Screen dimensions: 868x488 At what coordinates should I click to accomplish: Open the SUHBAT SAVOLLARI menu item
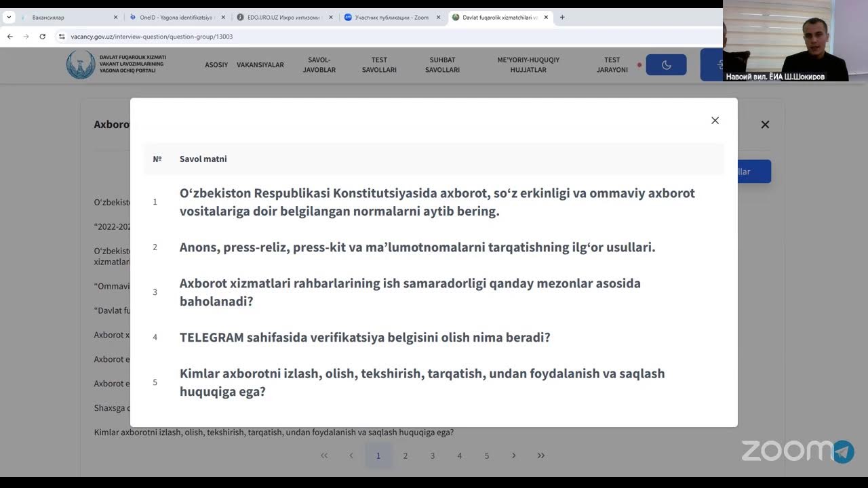(x=443, y=65)
